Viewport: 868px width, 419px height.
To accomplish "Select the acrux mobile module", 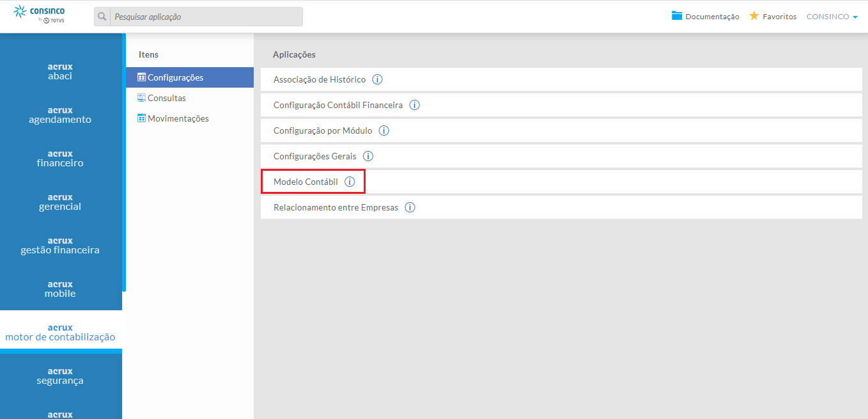I will pyautogui.click(x=60, y=289).
